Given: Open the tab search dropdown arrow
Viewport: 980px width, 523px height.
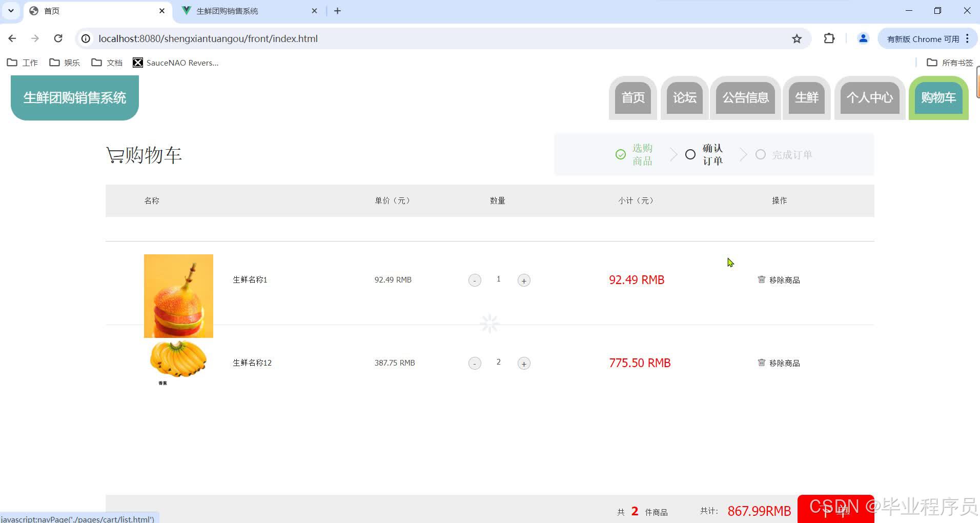Looking at the screenshot, I should point(11,10).
